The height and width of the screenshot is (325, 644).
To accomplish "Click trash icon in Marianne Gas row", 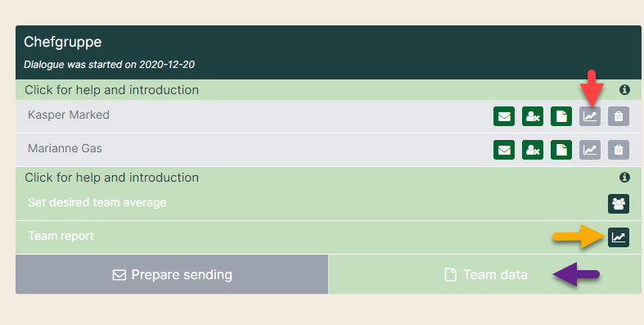I will [x=619, y=150].
